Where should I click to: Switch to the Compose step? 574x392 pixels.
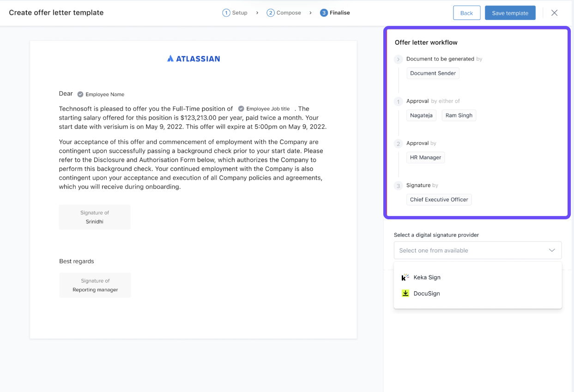(284, 13)
